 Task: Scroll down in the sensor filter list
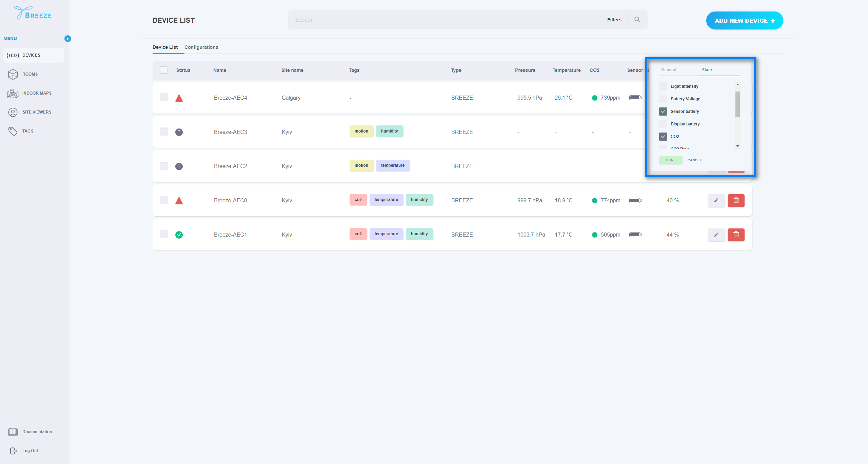point(738,146)
